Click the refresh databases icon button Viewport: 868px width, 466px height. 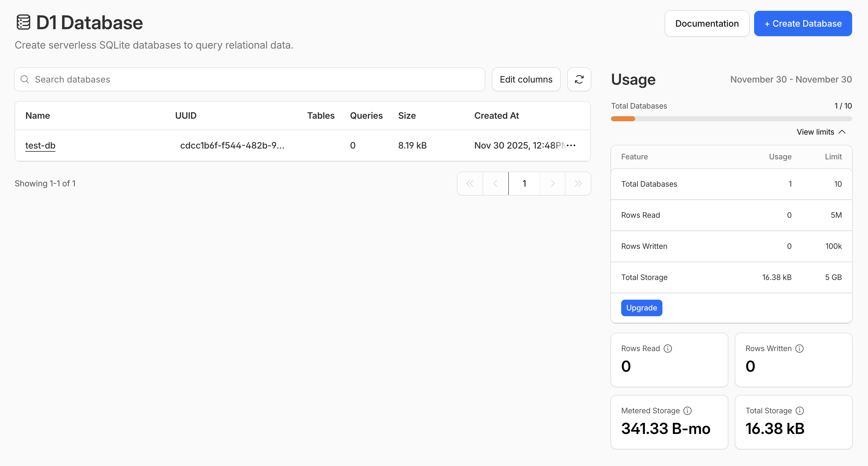(x=579, y=79)
